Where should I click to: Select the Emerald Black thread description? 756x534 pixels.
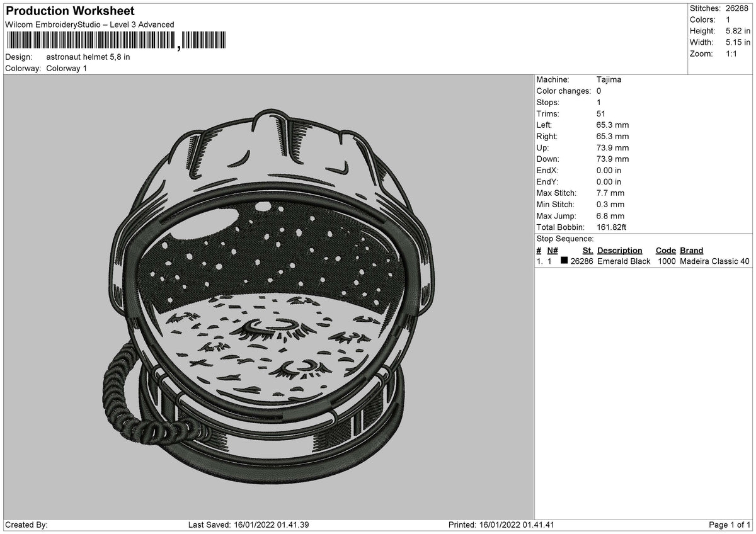click(x=624, y=261)
